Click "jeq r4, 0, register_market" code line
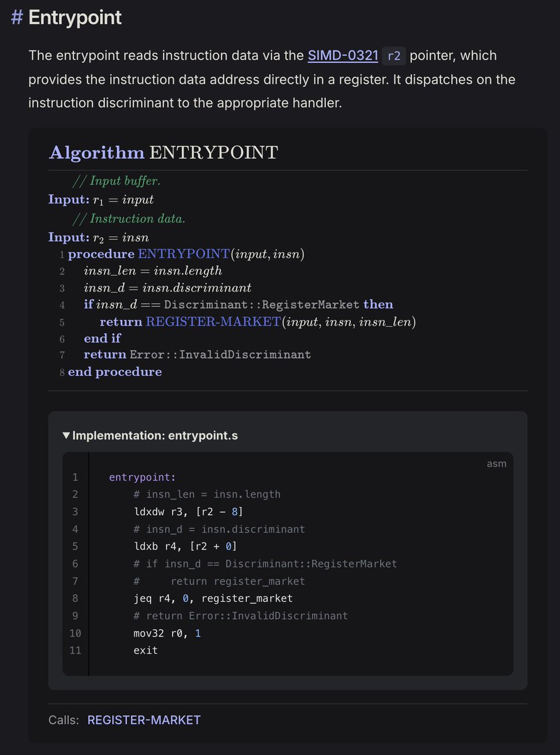This screenshot has height=755, width=560. tap(213, 598)
